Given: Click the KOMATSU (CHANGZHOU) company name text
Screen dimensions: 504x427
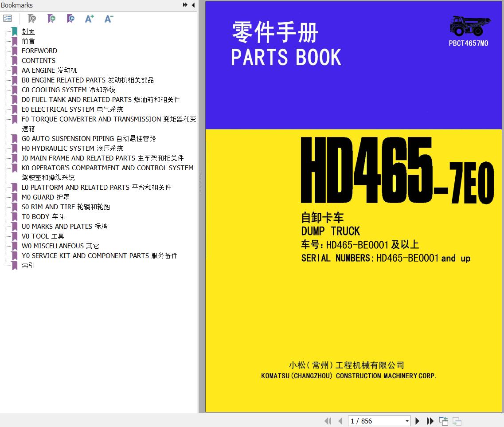Looking at the screenshot, I should pyautogui.click(x=348, y=376).
